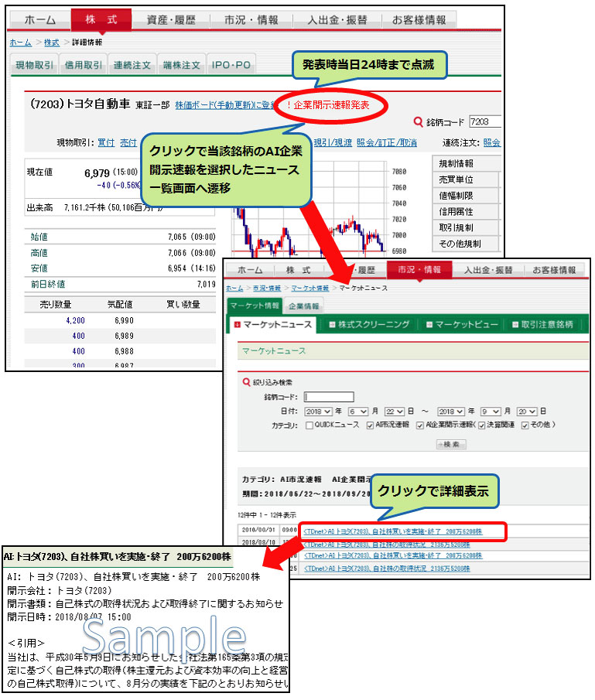The image size is (595, 700).
Task: Click 株価ボード(手動更新)に登録 link
Action: (225, 105)
